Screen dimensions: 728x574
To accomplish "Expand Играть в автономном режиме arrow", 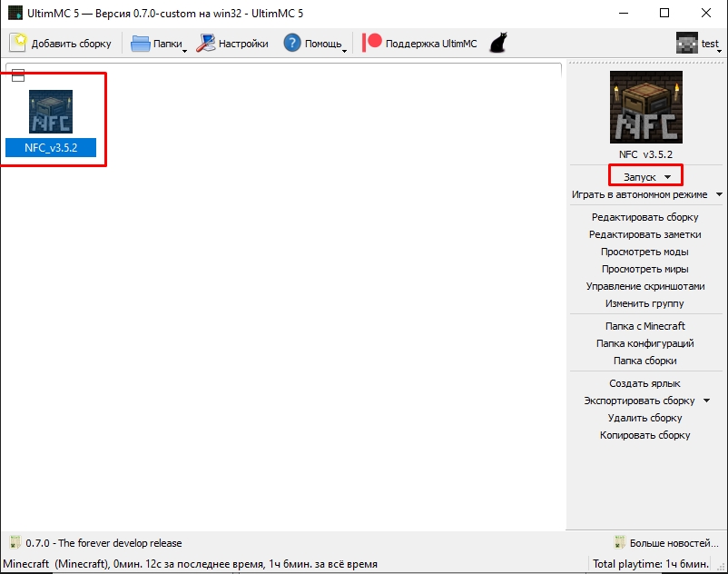I will point(719,194).
